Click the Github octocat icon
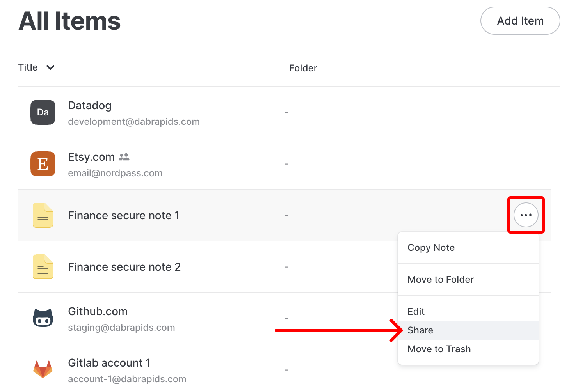The height and width of the screenshot is (392, 569). pyautogui.click(x=43, y=318)
